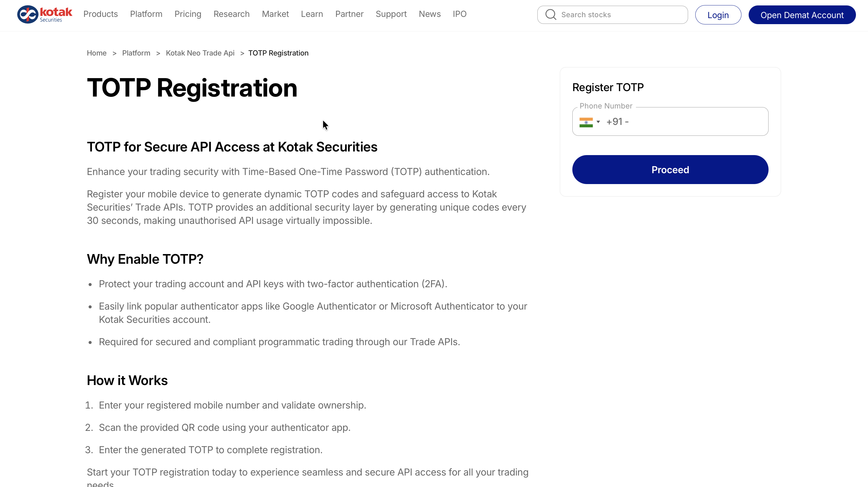Open the Pricing menu item
868x487 pixels.
pyautogui.click(x=188, y=14)
